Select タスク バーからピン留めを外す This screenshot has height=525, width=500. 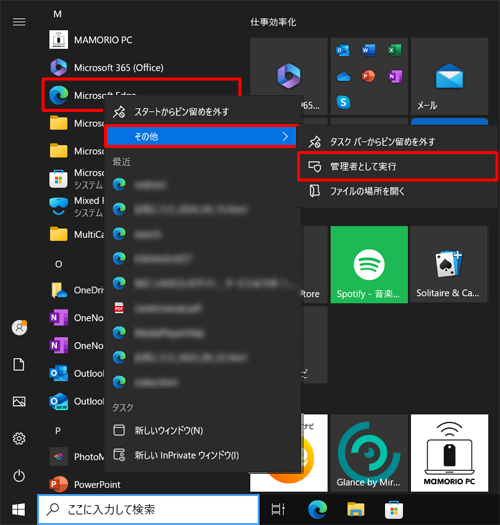[x=397, y=142]
